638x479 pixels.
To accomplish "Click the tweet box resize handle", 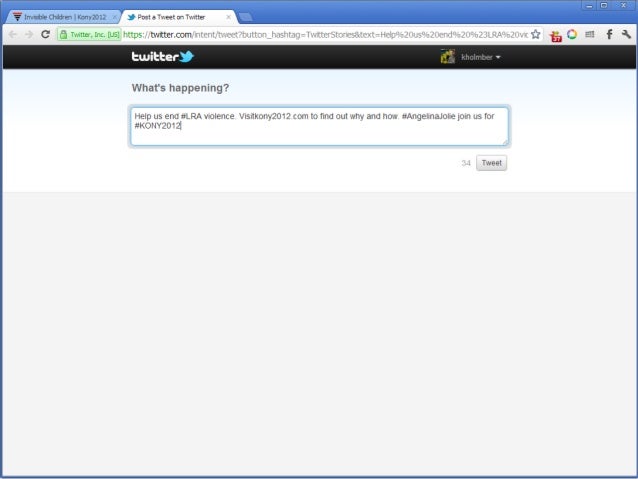I will point(505,142).
